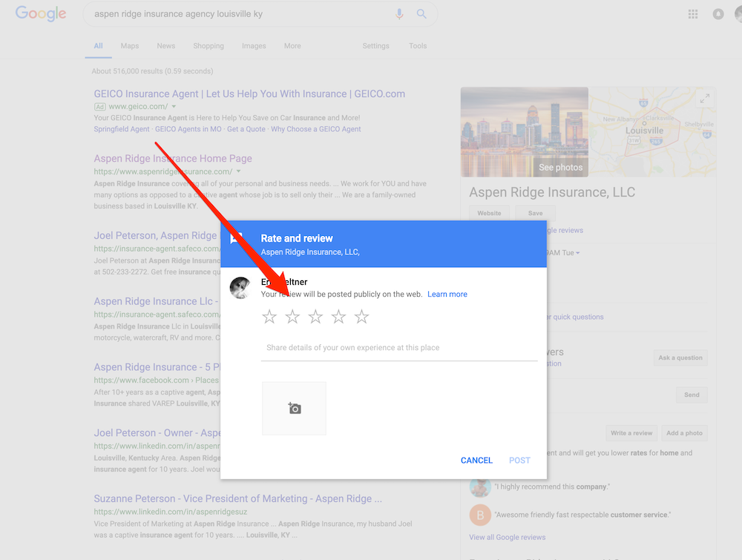The image size is (742, 560).
Task: Open 'Joel Peterson - Owner' LinkedIn result
Action: (157, 432)
